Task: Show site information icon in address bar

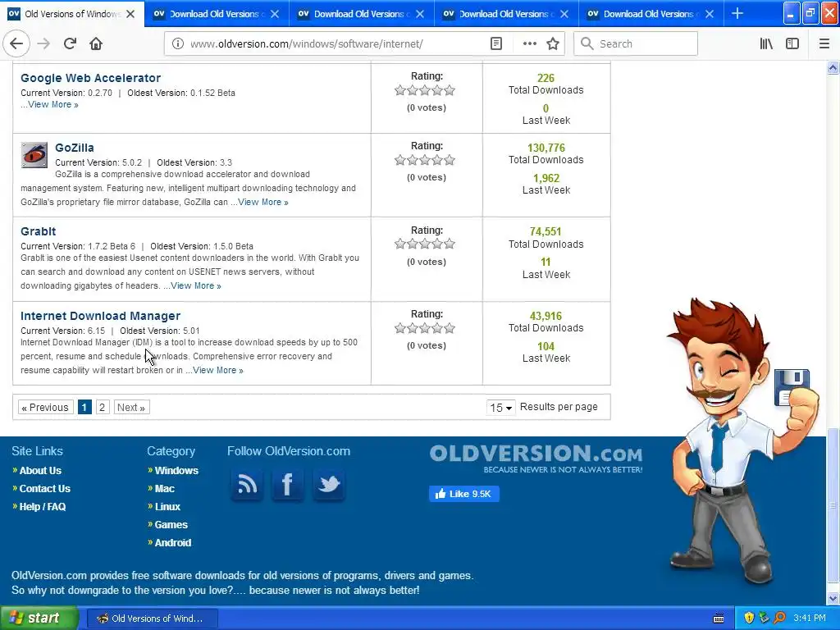Action: [178, 44]
